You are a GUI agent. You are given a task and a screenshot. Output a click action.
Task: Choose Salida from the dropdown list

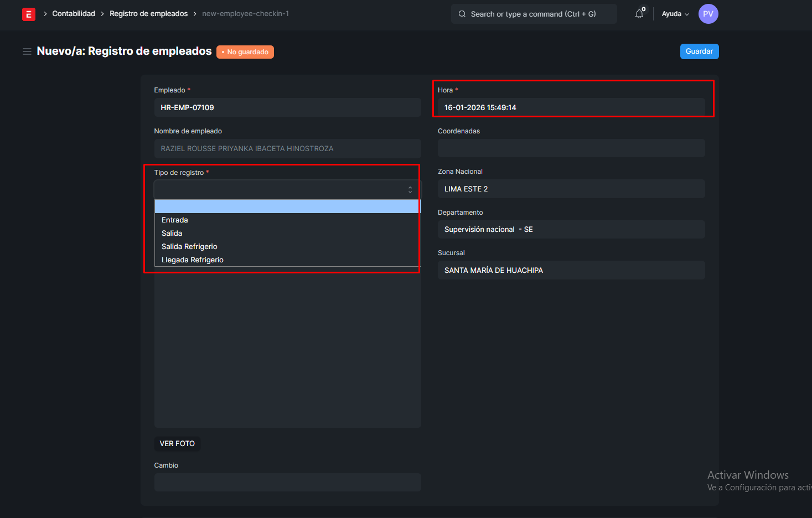point(172,234)
